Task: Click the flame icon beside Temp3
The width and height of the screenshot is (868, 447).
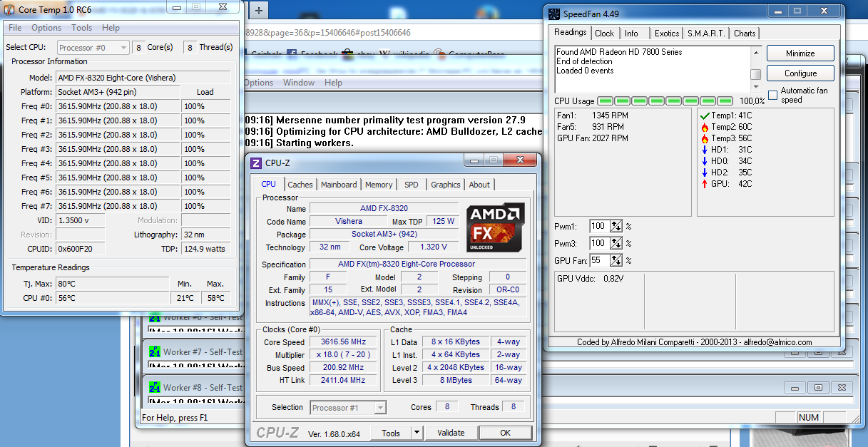Action: [705, 138]
